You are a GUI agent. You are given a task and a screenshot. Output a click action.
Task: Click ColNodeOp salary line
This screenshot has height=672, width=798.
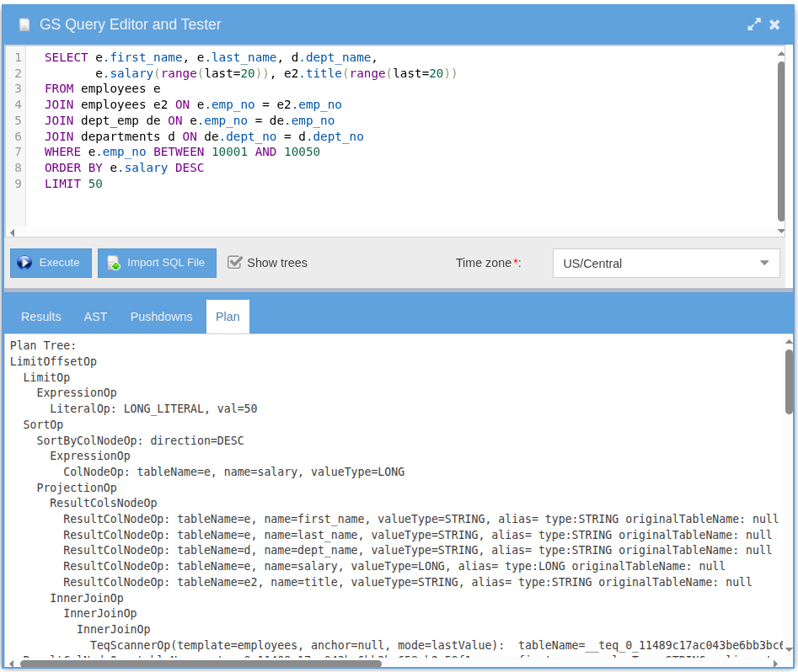click(233, 472)
